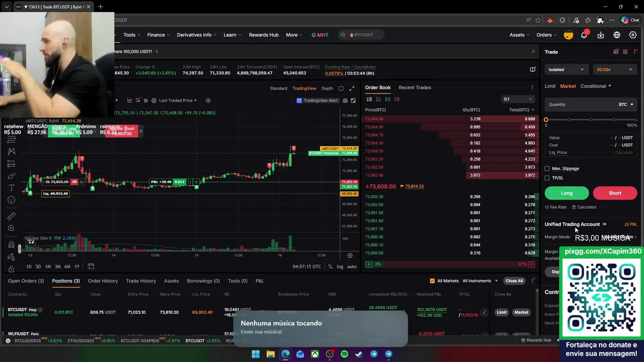Image resolution: width=644 pixels, height=362 pixels.
Task: Toggle Unified Trading Account balance visibility eye
Action: (x=605, y=224)
